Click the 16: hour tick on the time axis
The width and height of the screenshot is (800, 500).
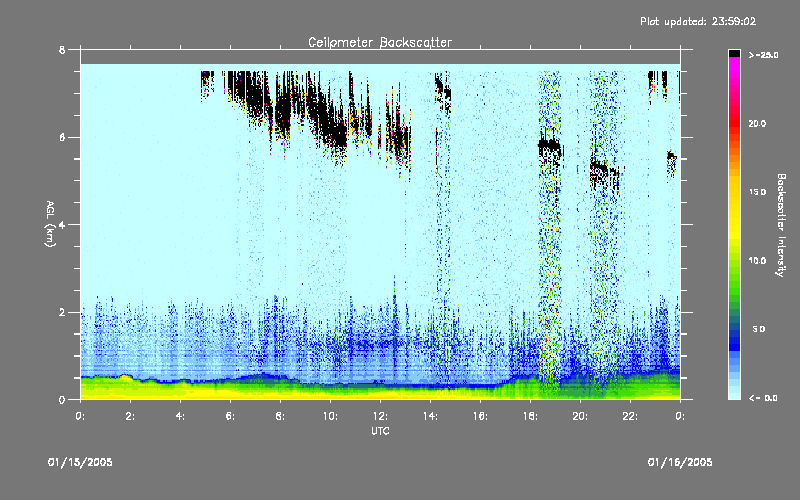click(x=480, y=416)
